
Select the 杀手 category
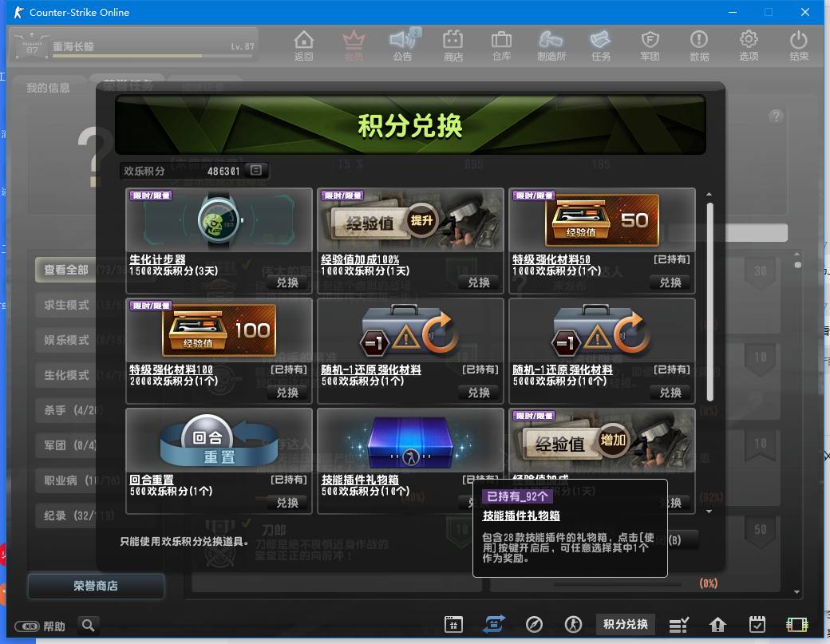(x=66, y=410)
